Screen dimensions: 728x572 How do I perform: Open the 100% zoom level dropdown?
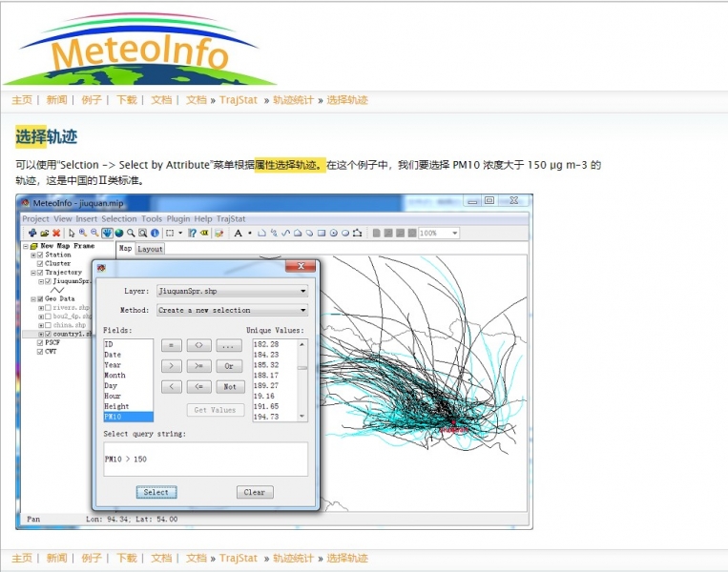tap(439, 233)
